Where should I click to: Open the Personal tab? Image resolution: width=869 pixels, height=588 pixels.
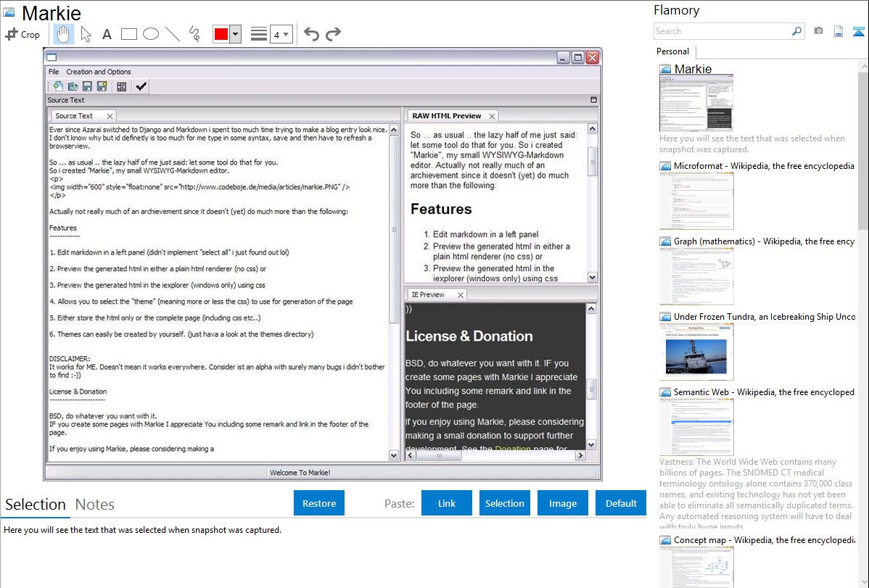pos(673,51)
